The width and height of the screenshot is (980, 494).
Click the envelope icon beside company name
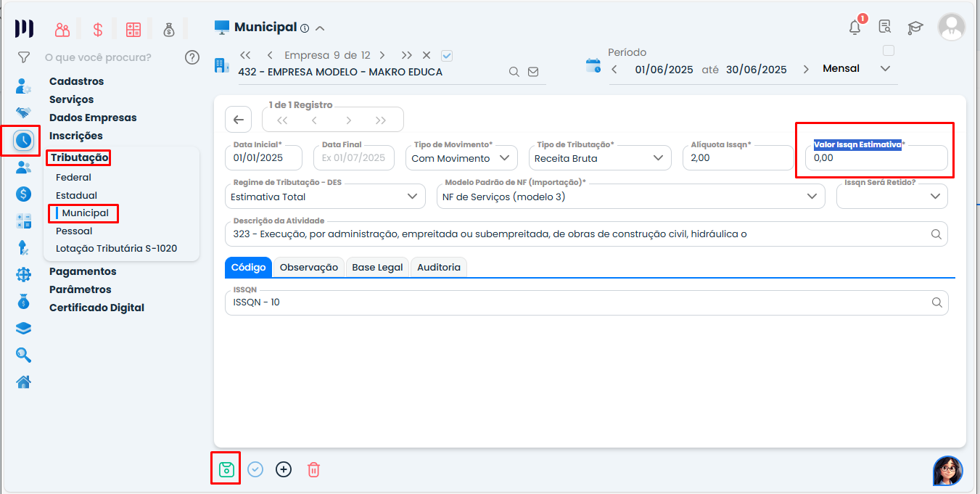(533, 72)
